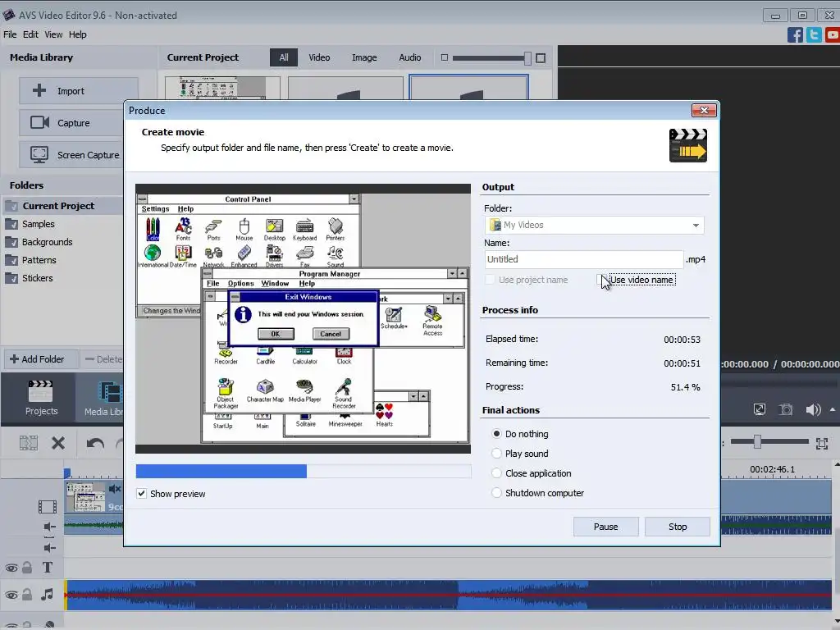
Task: Toggle visibility eye on text track
Action: 11,568
